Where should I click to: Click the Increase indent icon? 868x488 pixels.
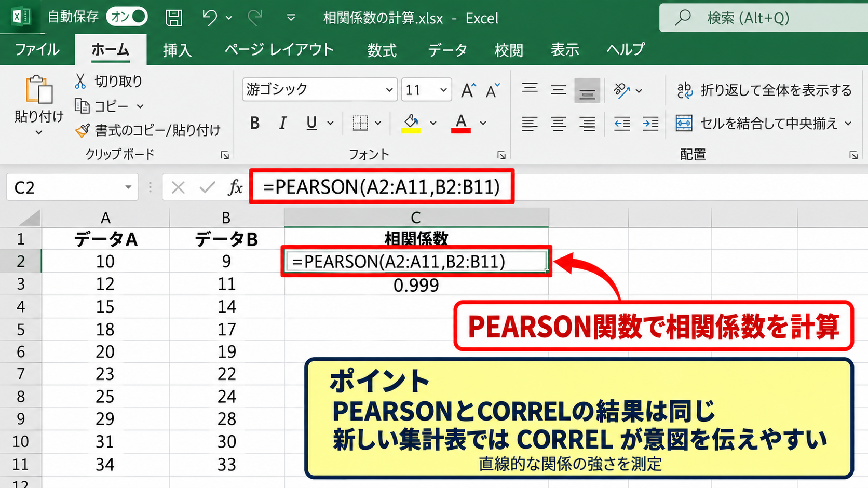click(650, 124)
